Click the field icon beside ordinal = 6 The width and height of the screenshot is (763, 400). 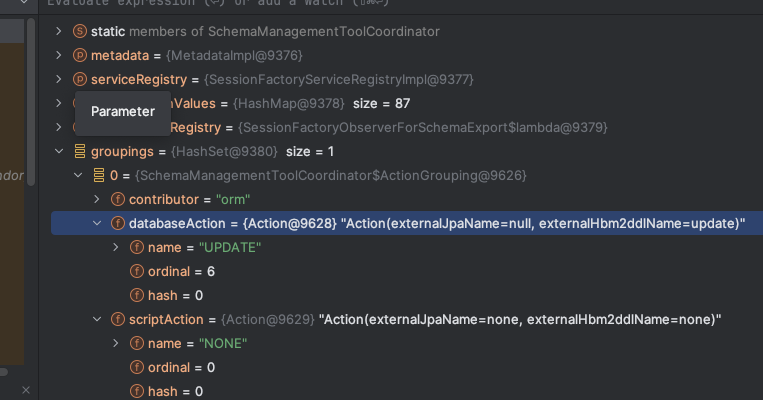pyautogui.click(x=136, y=271)
